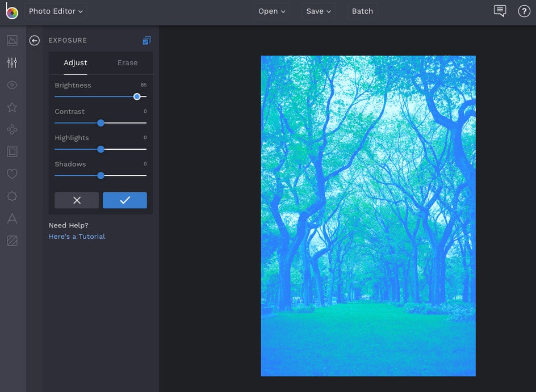The height and width of the screenshot is (392, 536).
Task: Go back using the Exposure arrow
Action: pos(35,40)
